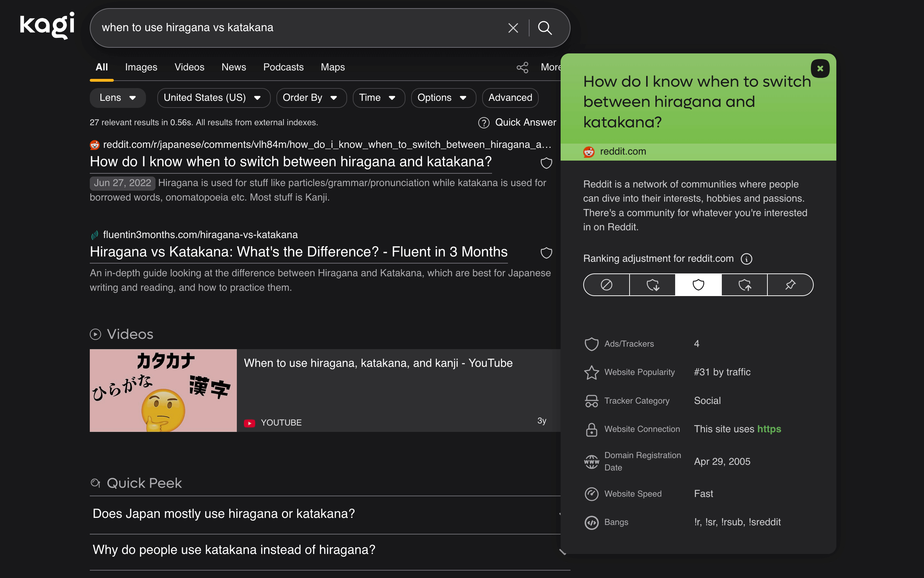Viewport: 924px width, 578px height.
Task: Open the Lens dropdown
Action: [118, 98]
